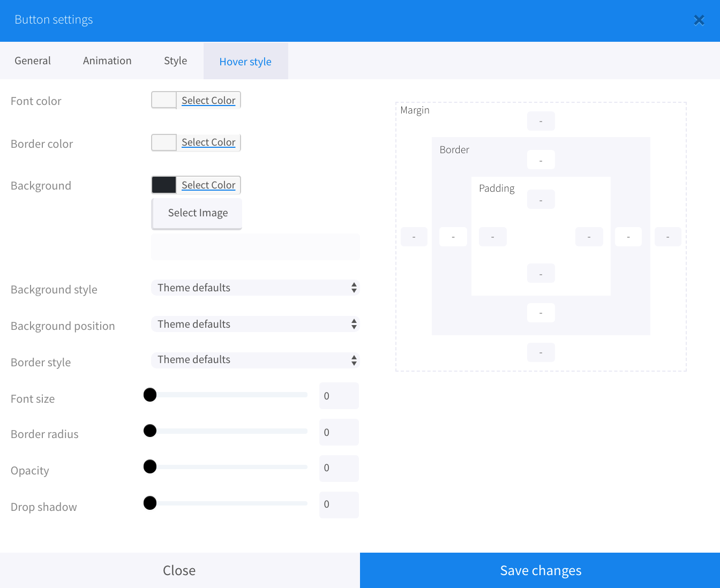Open the Background position dropdown

click(x=255, y=324)
